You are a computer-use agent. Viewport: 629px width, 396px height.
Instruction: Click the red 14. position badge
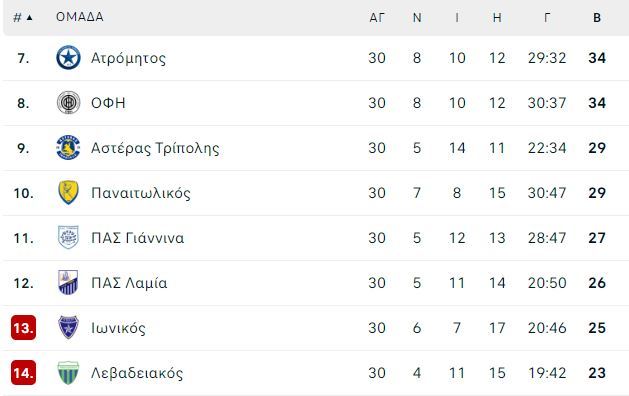tap(23, 373)
